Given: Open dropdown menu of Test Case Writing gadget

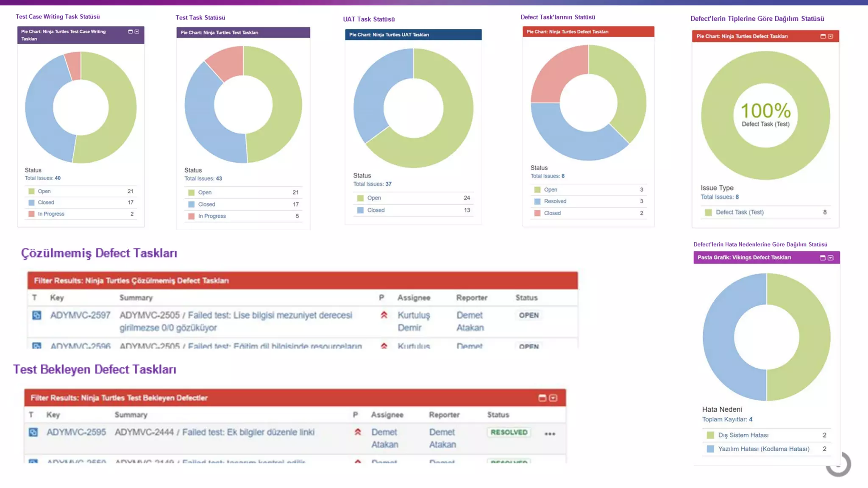Looking at the screenshot, I should pyautogui.click(x=137, y=32).
